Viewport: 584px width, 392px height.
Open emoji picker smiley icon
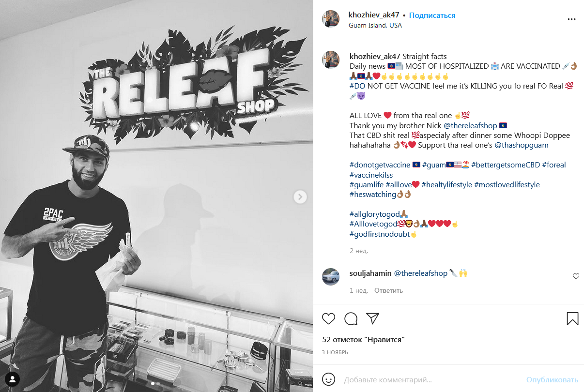[x=329, y=379]
